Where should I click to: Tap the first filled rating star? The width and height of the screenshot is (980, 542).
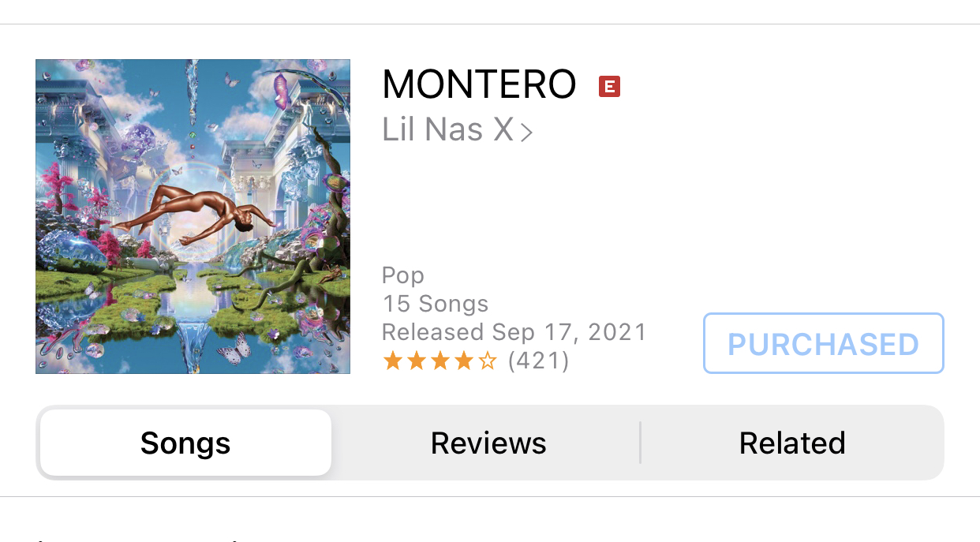tap(392, 361)
